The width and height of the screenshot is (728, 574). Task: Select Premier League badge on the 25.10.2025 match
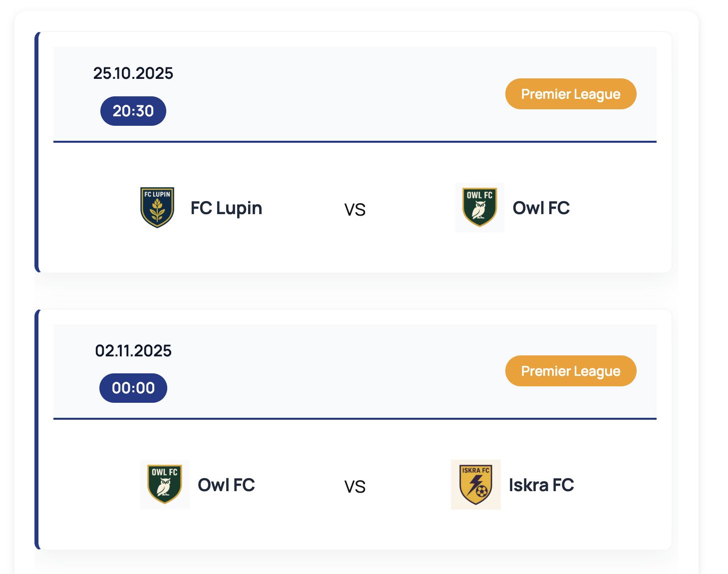(571, 94)
